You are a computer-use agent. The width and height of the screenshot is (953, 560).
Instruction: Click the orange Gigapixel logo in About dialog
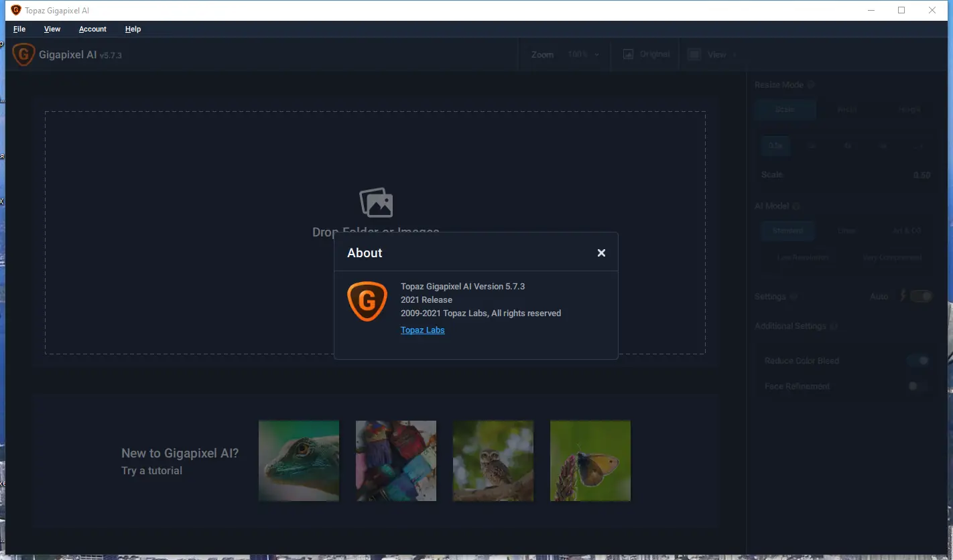(x=367, y=301)
